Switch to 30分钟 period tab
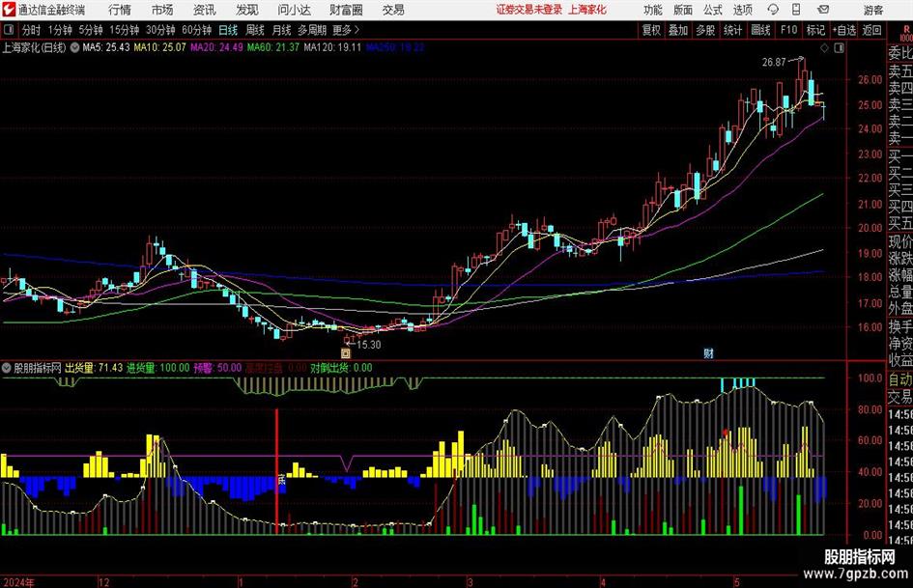Image resolution: width=913 pixels, height=588 pixels. pyautogui.click(x=160, y=30)
